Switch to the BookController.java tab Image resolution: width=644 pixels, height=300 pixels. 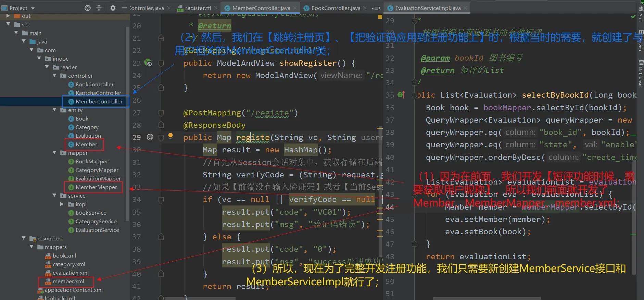click(x=336, y=8)
